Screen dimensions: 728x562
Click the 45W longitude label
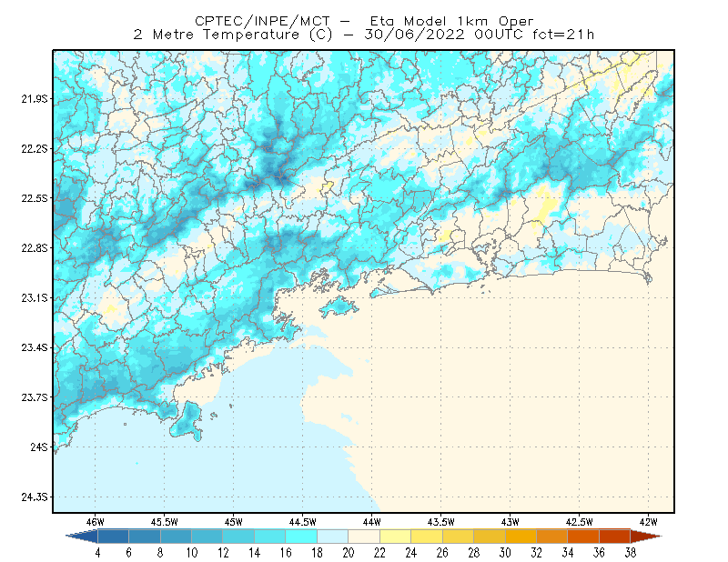[233, 522]
